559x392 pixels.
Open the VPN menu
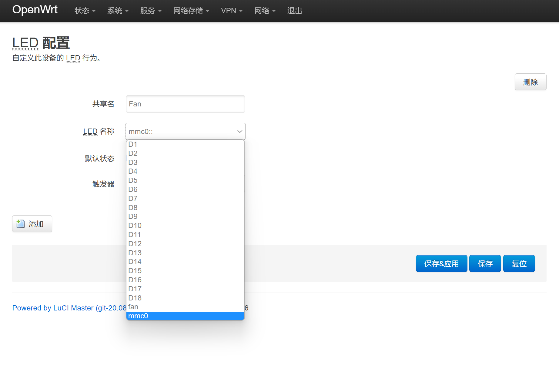(x=232, y=11)
